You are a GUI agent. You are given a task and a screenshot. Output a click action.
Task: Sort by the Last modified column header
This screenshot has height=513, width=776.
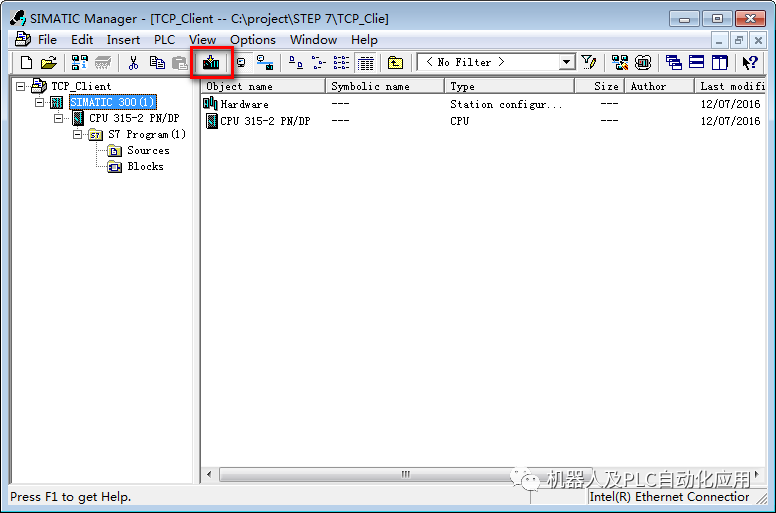pyautogui.click(x=730, y=86)
